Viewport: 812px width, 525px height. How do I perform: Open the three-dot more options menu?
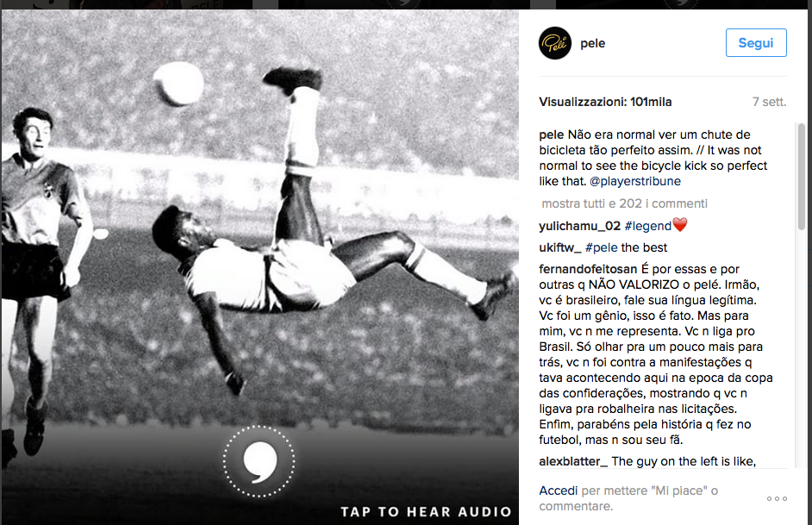click(x=777, y=498)
